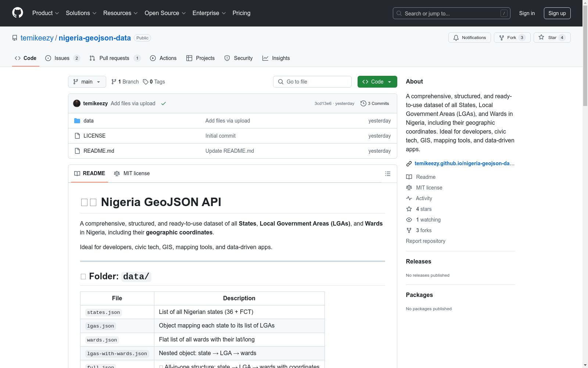Expand the Product menu

click(46, 13)
